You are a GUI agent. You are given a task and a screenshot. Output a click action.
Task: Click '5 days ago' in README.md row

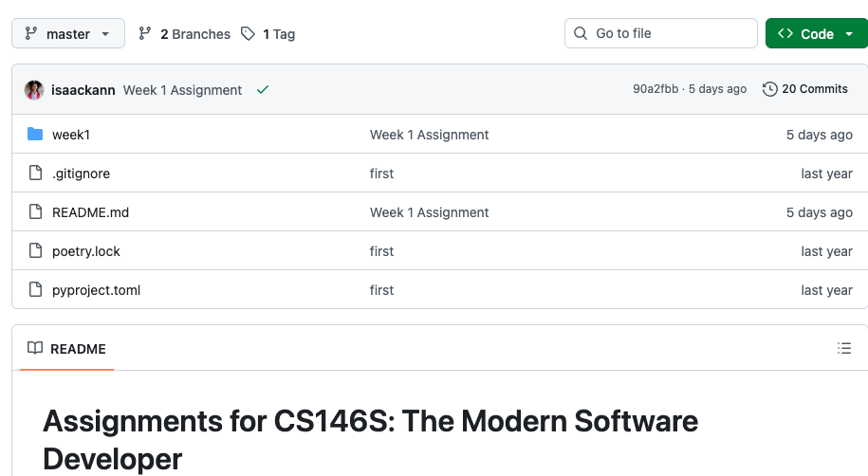click(820, 212)
